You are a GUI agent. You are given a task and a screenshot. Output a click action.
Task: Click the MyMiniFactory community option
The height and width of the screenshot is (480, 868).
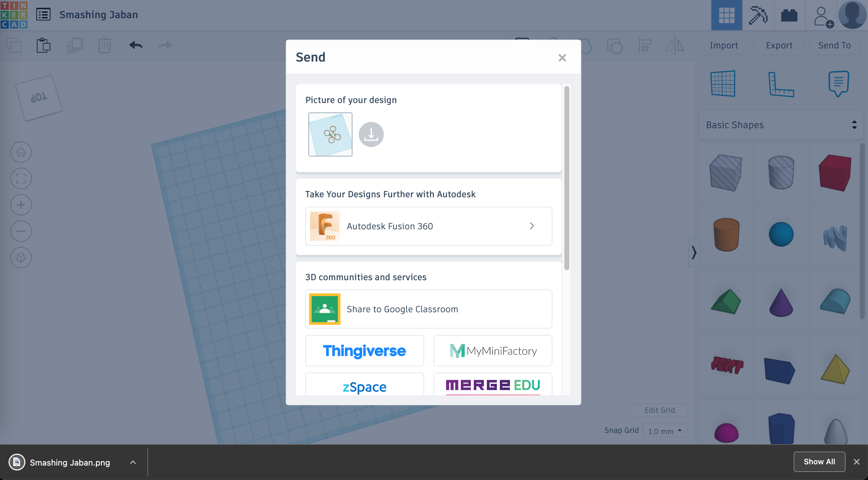(492, 350)
